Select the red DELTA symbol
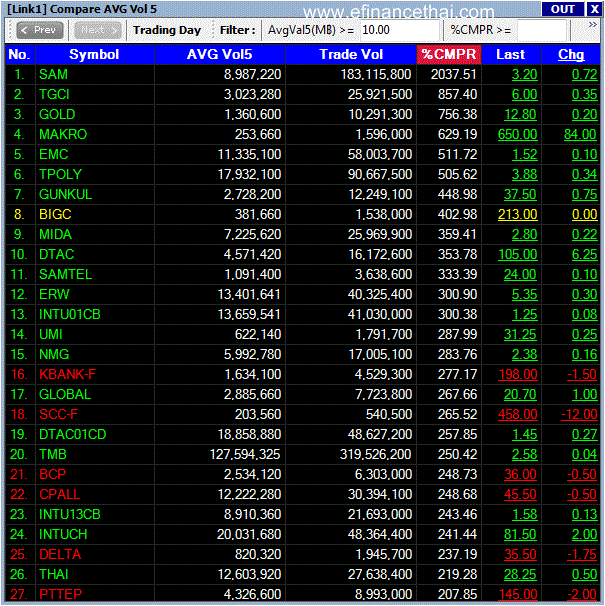Image resolution: width=605 pixels, height=606 pixels. pyautogui.click(x=60, y=555)
